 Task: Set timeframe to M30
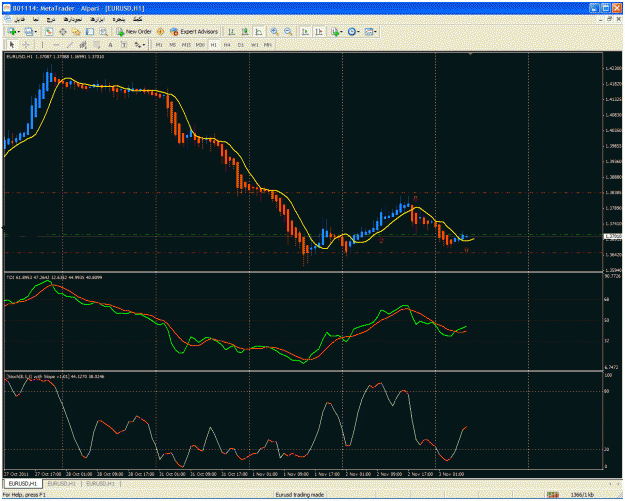pyautogui.click(x=200, y=45)
